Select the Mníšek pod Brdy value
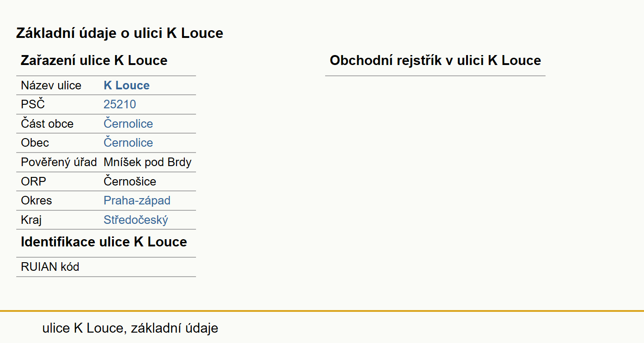The image size is (644, 343). click(x=148, y=162)
